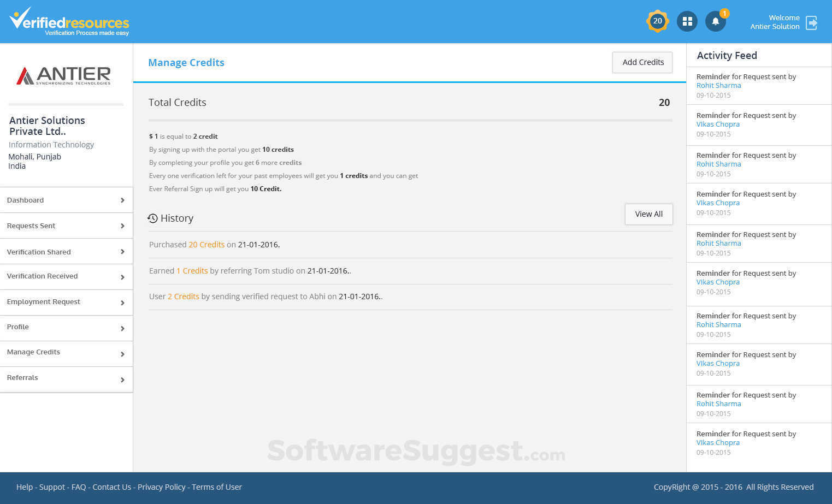
Task: Expand the Dashboard sidebar item
Action: pos(25,200)
